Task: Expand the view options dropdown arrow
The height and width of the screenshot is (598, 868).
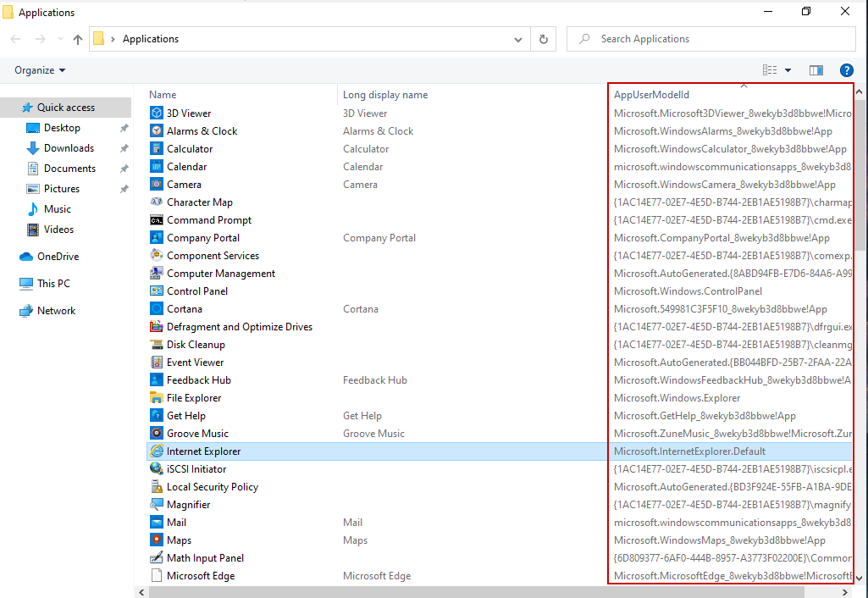Action: (788, 70)
